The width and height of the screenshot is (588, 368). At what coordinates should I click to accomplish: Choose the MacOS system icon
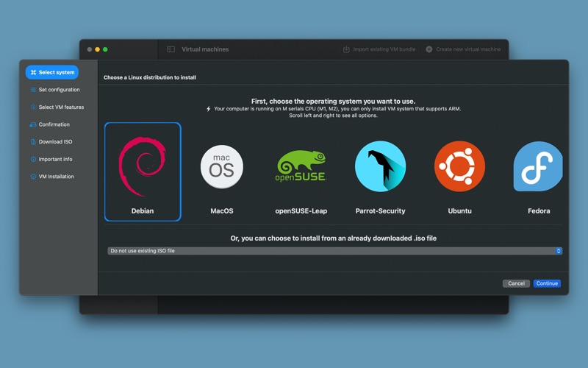coord(222,167)
